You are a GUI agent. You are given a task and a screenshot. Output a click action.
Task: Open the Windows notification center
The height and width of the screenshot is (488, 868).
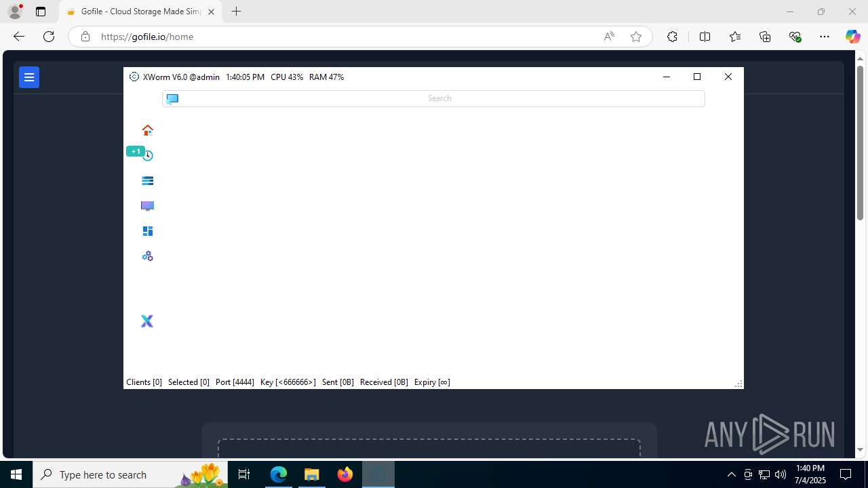[846, 474]
